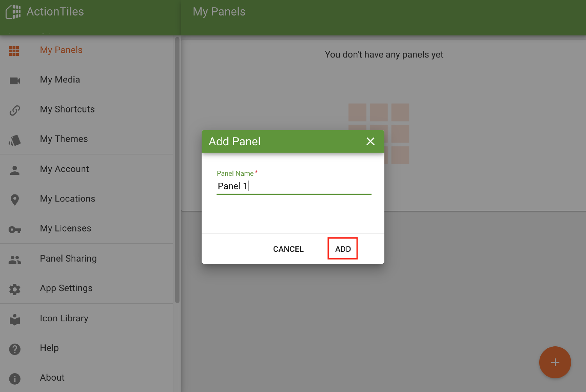
Task: Open Panel Sharing via the people icon
Action: coord(14,259)
